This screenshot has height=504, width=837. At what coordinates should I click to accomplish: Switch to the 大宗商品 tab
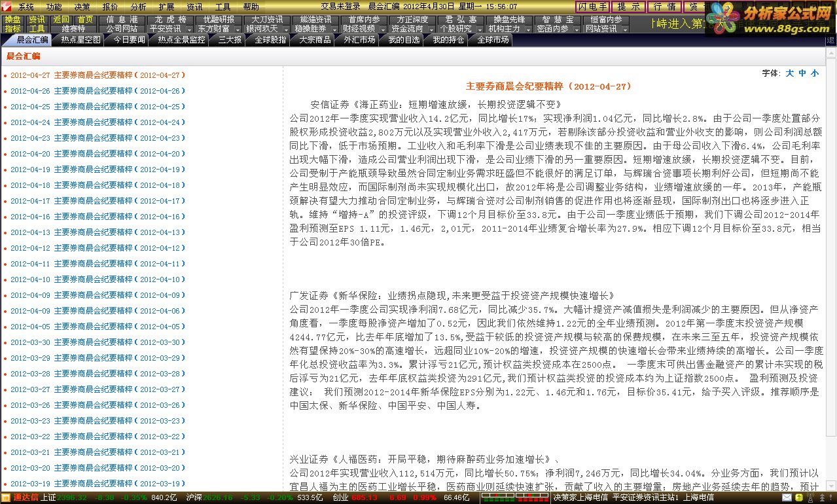(315, 40)
